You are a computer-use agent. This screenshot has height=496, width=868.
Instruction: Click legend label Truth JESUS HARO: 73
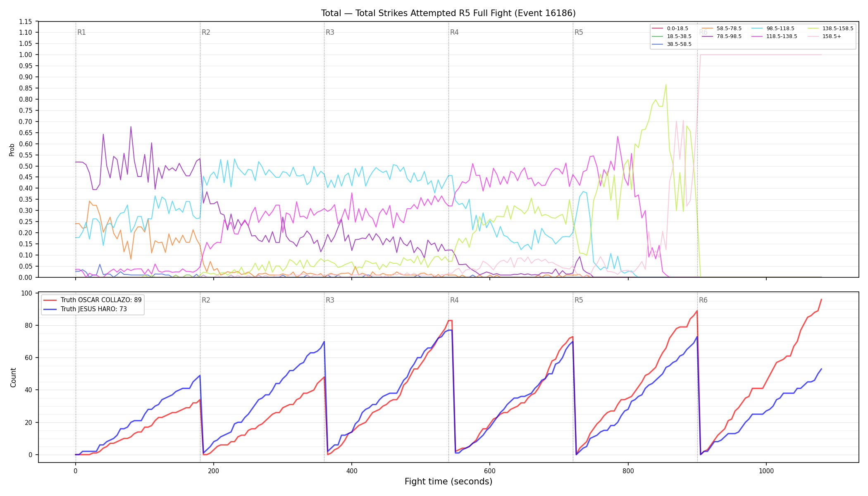tap(94, 309)
